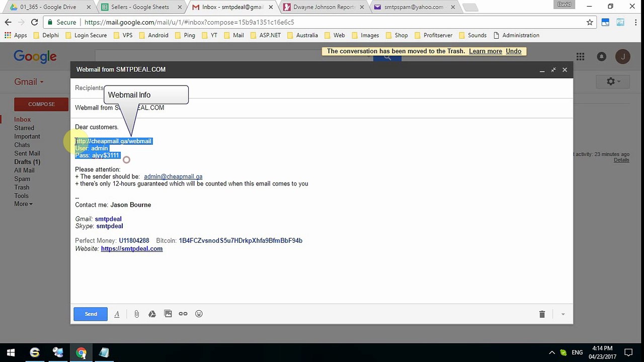Open the emoji picker in compose toolbar

[x=199, y=314]
